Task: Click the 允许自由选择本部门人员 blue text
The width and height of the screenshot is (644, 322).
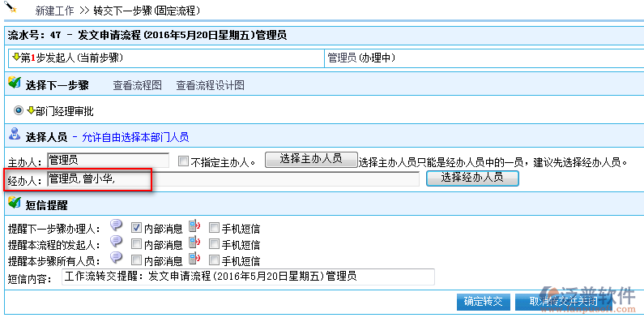Action: tap(135, 137)
